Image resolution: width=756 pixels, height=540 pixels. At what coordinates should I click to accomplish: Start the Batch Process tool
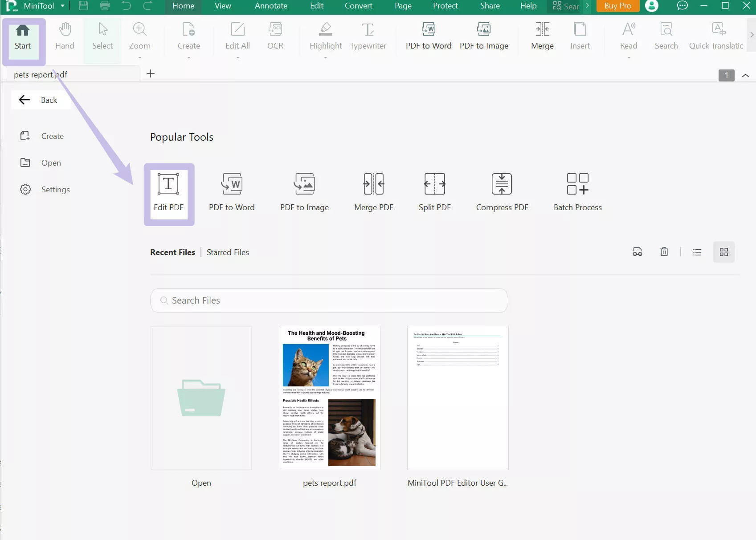click(x=577, y=191)
